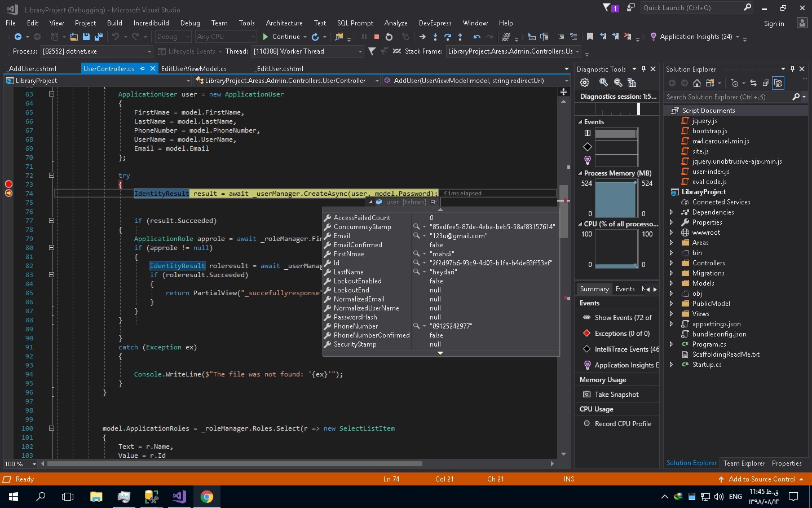Expand the Controllers folder node

click(671, 263)
